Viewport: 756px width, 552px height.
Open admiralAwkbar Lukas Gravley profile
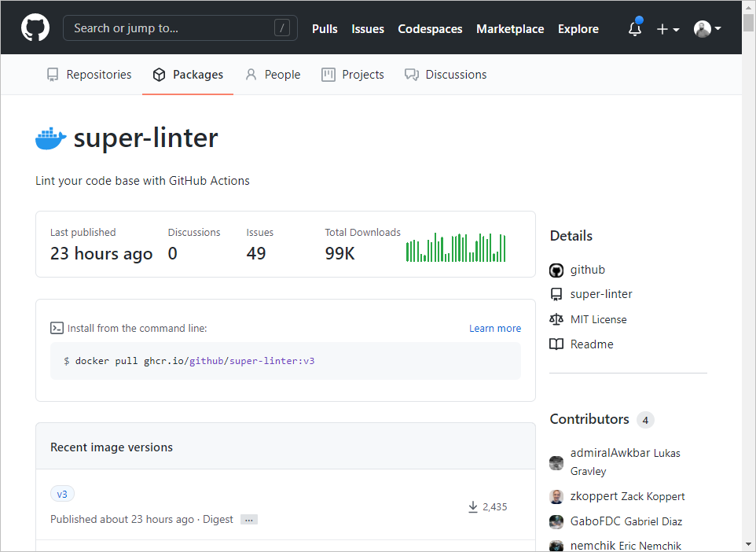[x=625, y=462]
